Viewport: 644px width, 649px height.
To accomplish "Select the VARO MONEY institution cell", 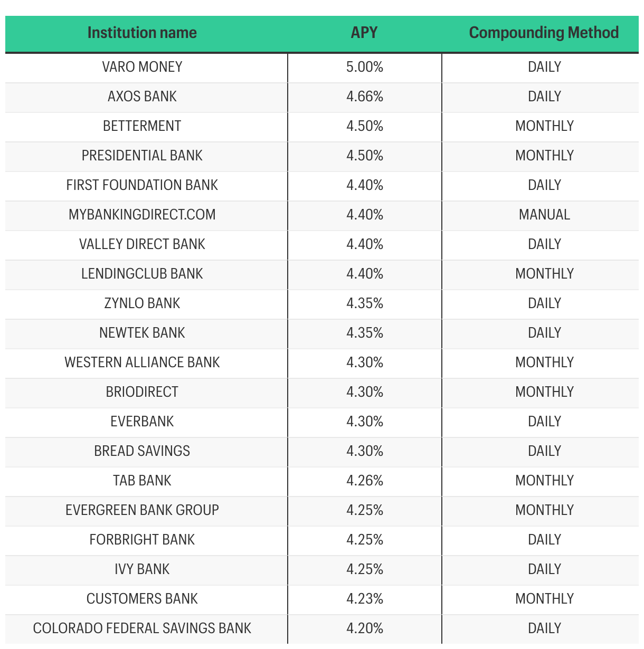I will coord(142,67).
